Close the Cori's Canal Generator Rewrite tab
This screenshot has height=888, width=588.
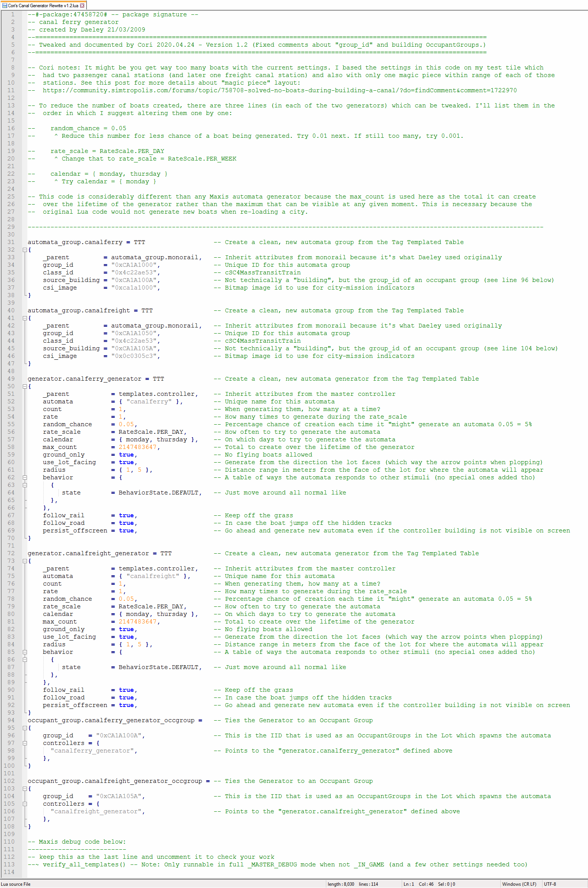82,5
